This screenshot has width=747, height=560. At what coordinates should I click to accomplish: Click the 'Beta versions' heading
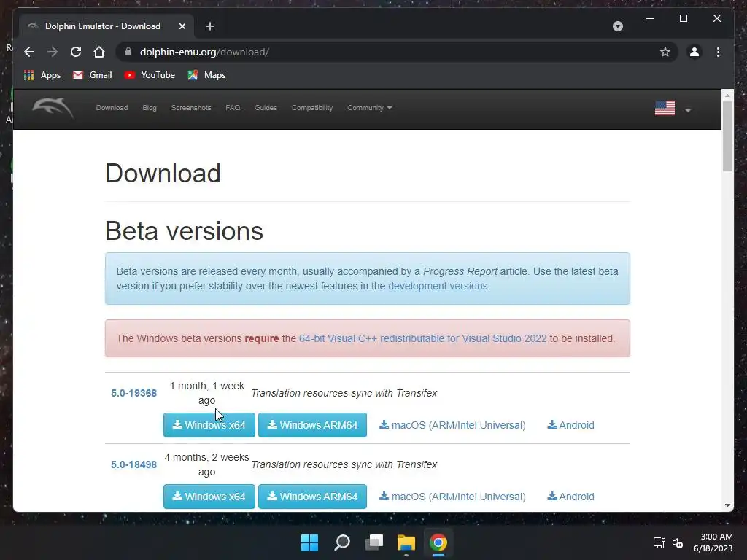coord(184,231)
